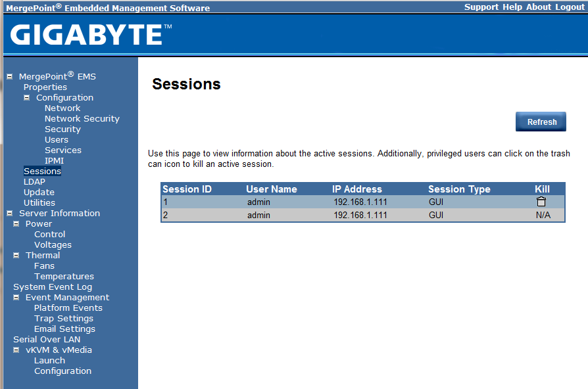Screen dimensions: 588x389
Task: Open Properties in the sidebar
Action: [x=45, y=87]
